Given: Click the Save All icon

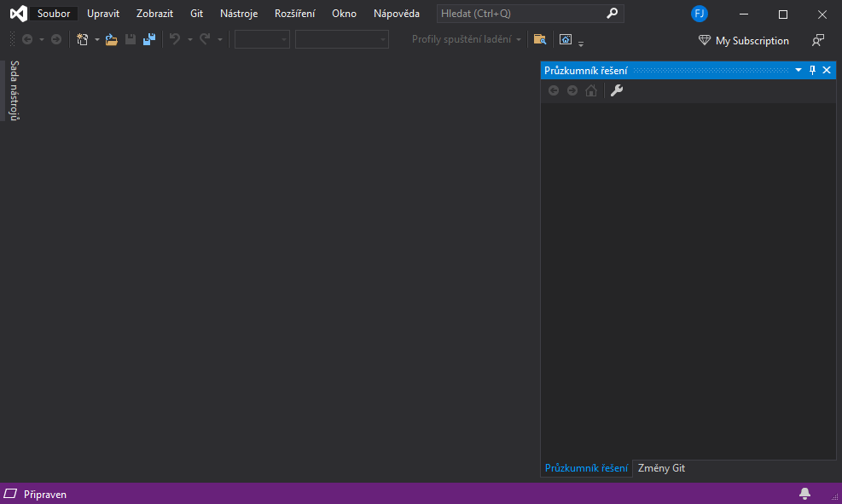Looking at the screenshot, I should [x=149, y=39].
